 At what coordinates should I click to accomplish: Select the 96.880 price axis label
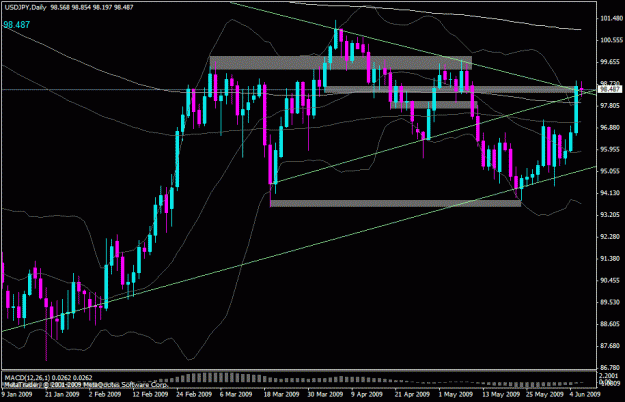click(x=611, y=127)
